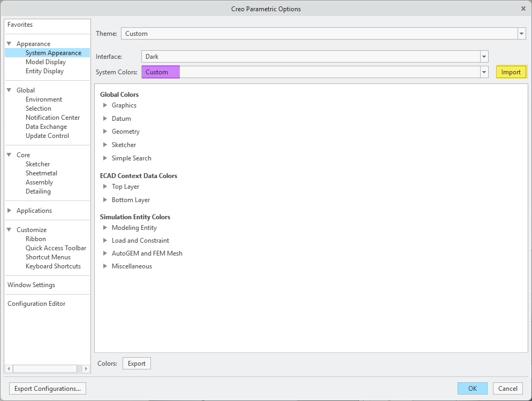The width and height of the screenshot is (532, 401).
Task: Select Keyboard Shortcuts under Customize
Action: coord(53,266)
